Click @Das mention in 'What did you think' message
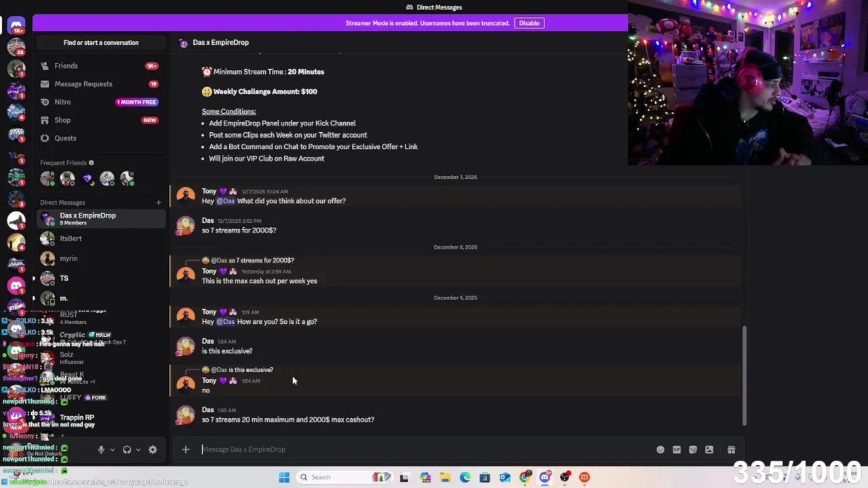Screen dimensions: 868x488 (225, 201)
